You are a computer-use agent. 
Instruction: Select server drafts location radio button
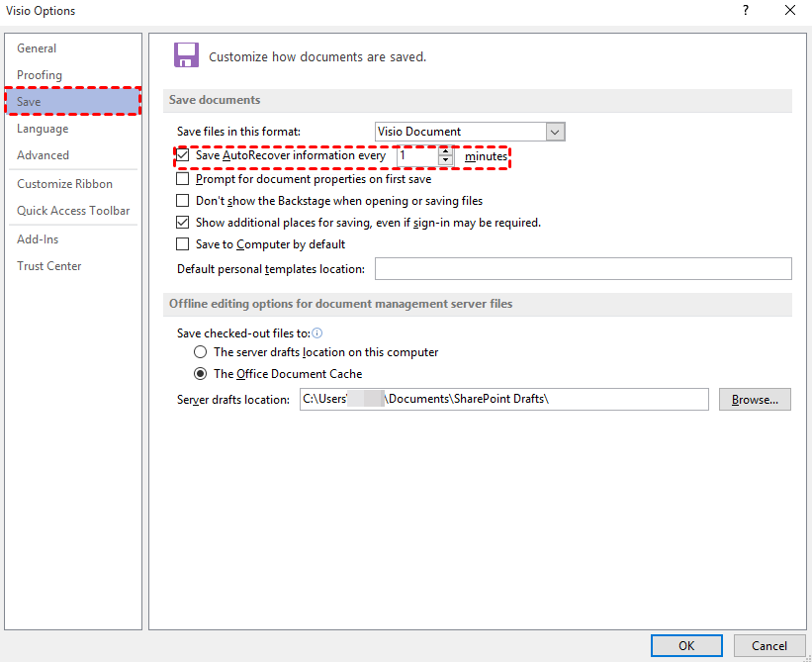click(x=201, y=352)
